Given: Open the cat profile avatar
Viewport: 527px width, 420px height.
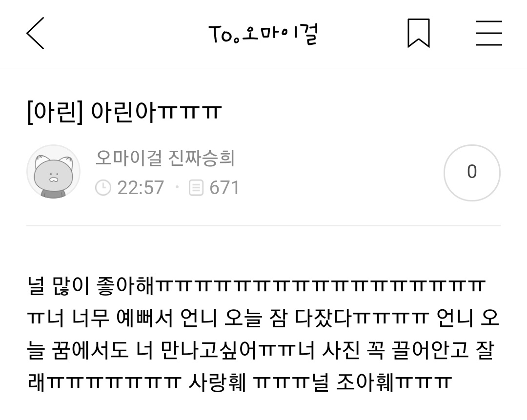Looking at the screenshot, I should 54,172.
